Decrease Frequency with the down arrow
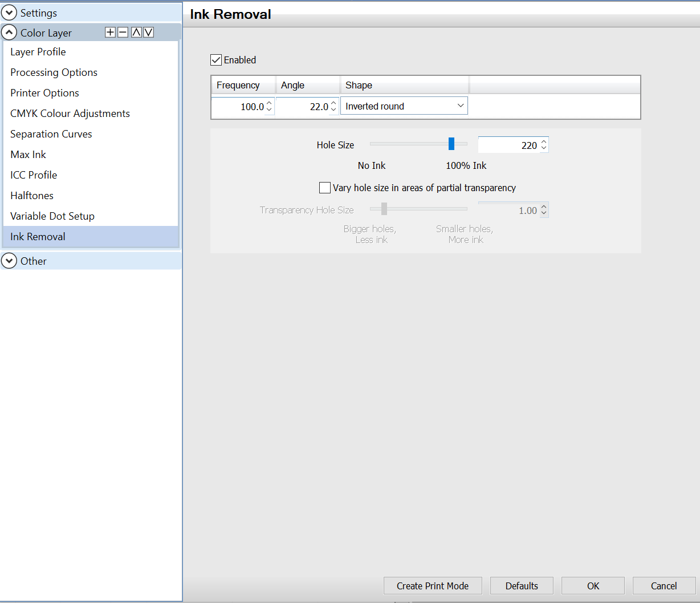This screenshot has height=603, width=700. click(270, 110)
